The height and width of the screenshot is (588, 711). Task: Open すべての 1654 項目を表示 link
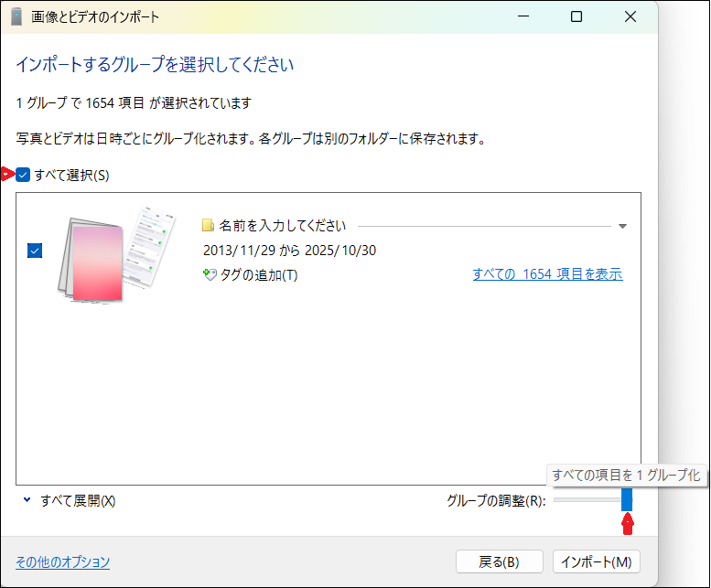[x=547, y=274]
